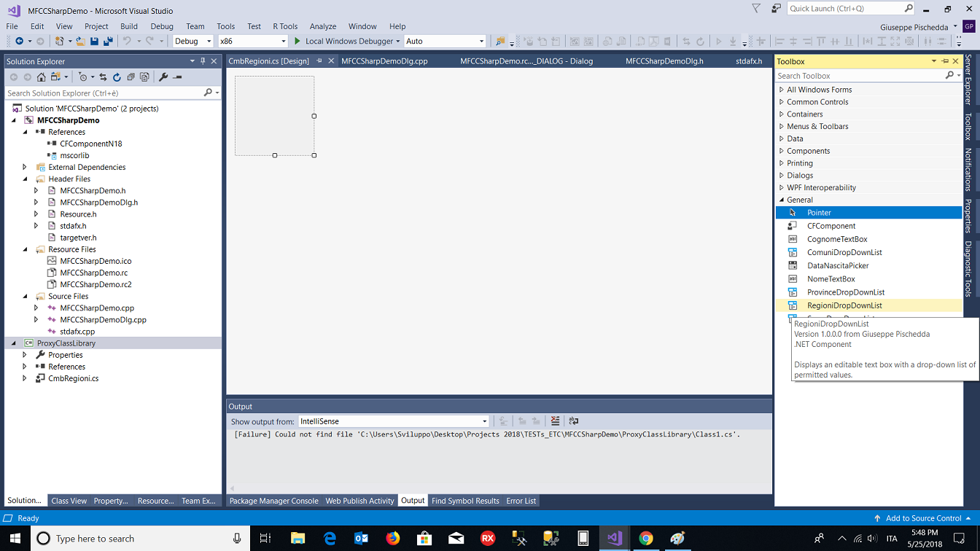Switch to the stdafx.h editor tab
Viewport: 980px width, 551px height.
pyautogui.click(x=749, y=61)
